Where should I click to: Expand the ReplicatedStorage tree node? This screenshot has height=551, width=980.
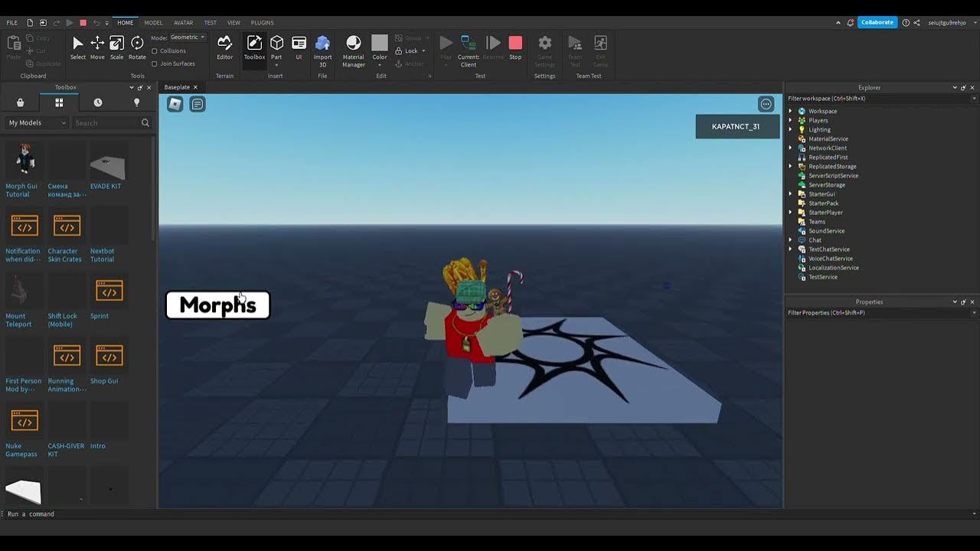tap(791, 166)
